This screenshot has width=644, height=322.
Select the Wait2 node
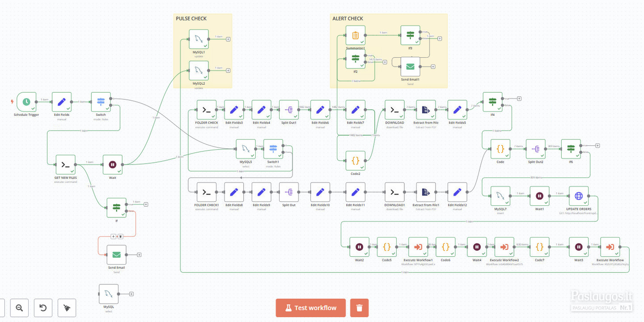pyautogui.click(x=359, y=247)
